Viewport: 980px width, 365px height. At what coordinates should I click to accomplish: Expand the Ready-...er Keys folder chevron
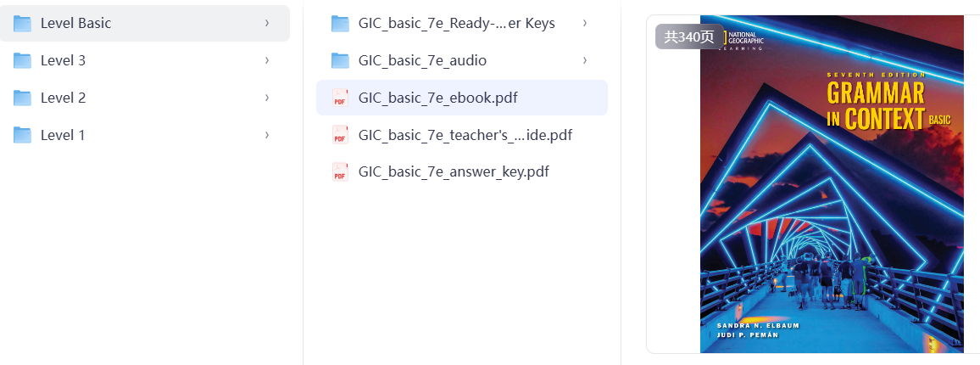[x=585, y=23]
